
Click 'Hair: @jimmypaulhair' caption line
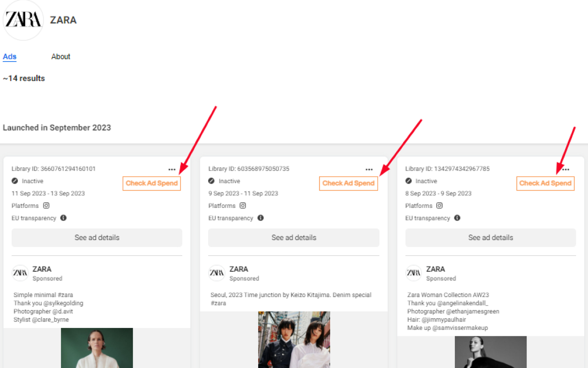[436, 320]
